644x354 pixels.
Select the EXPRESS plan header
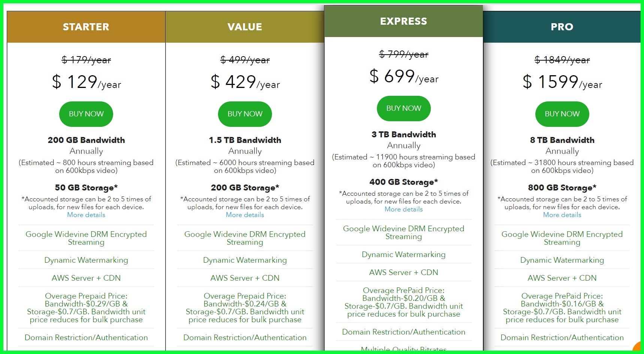click(x=403, y=21)
